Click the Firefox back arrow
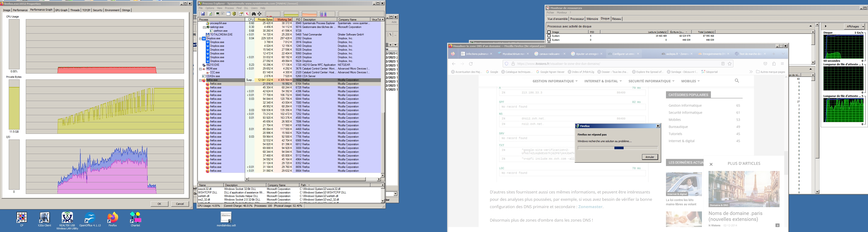The height and width of the screenshot is (232, 868). click(x=454, y=64)
